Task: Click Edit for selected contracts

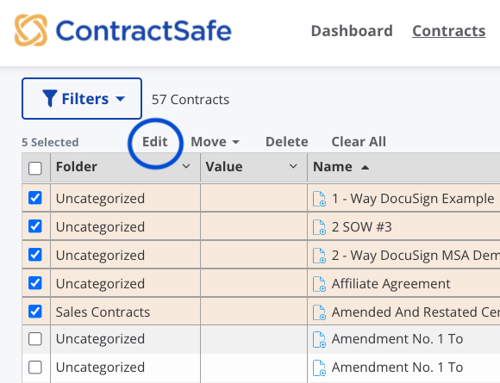Action: [x=155, y=142]
